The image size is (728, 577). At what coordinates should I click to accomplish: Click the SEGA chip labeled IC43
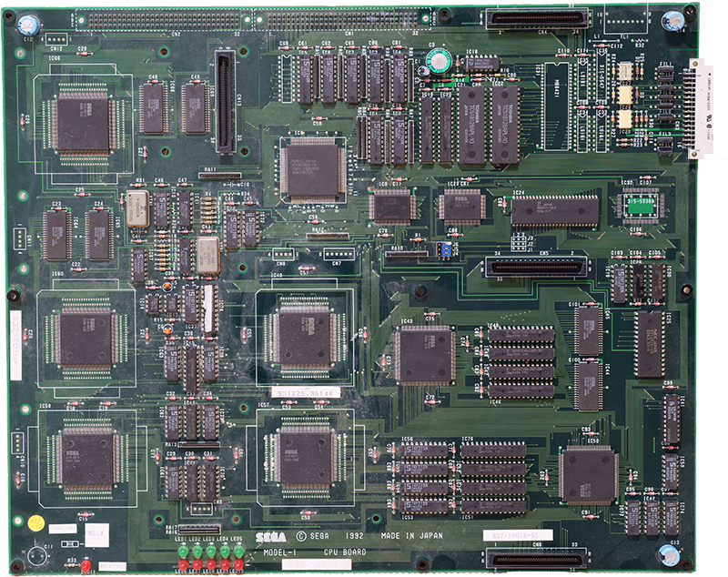coord(425,355)
